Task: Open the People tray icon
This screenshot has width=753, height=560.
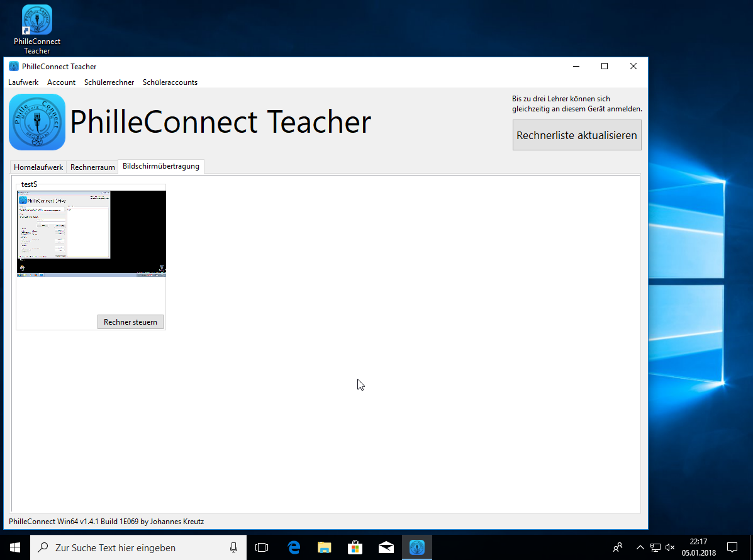Action: (618, 547)
